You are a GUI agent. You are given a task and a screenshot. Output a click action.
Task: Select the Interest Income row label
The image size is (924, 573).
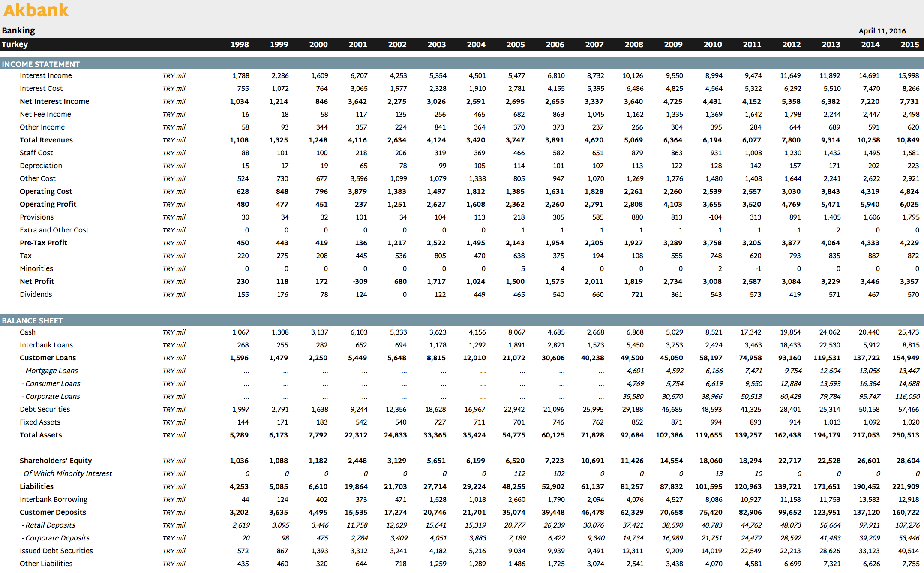(46, 75)
